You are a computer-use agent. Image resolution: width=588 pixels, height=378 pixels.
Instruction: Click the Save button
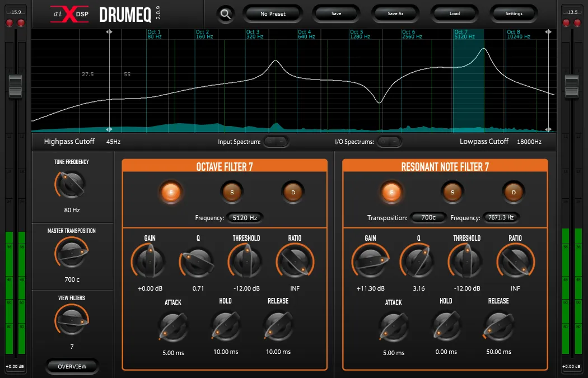point(336,14)
